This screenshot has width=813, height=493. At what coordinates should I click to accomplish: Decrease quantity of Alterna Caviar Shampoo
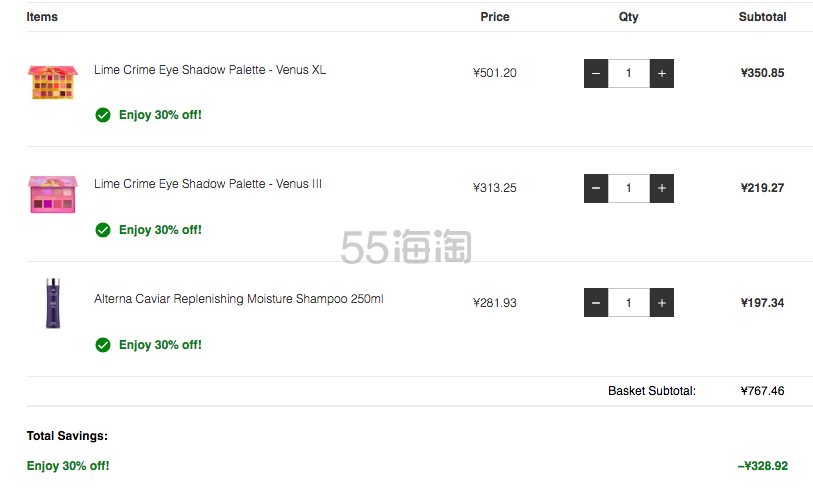coord(596,303)
